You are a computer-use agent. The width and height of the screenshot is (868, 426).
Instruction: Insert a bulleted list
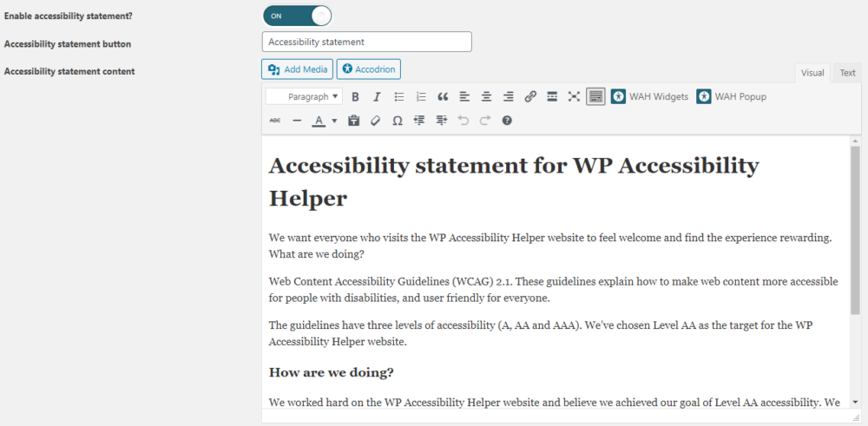point(399,97)
